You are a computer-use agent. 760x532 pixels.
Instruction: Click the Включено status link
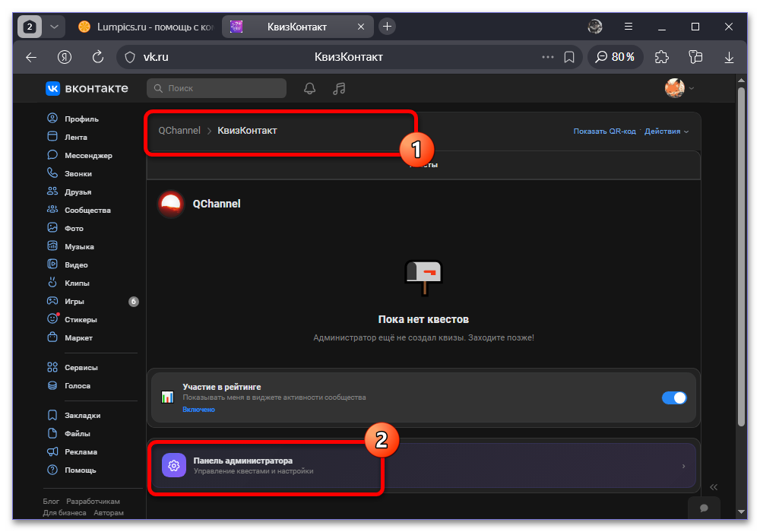click(198, 410)
